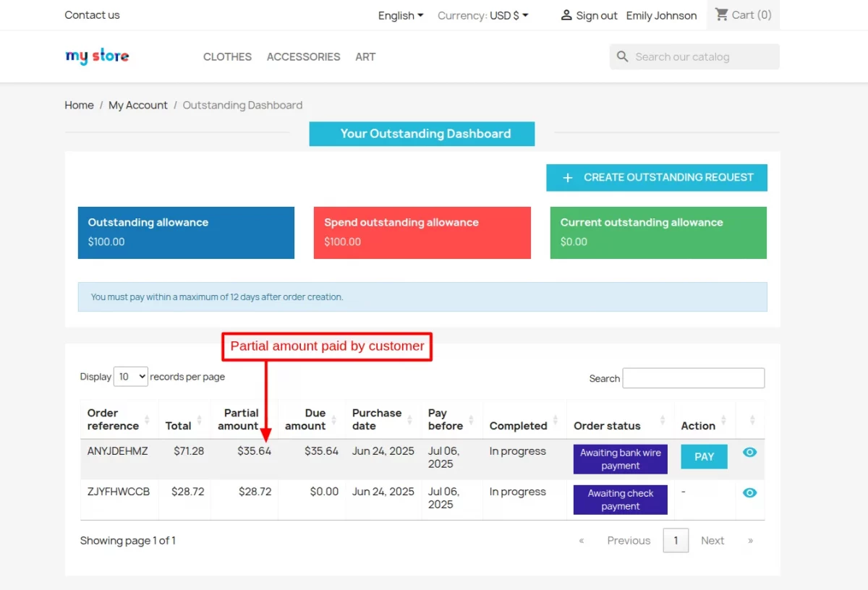The width and height of the screenshot is (868, 590).
Task: Click the magnifier icon in the catalog search
Action: click(x=622, y=56)
